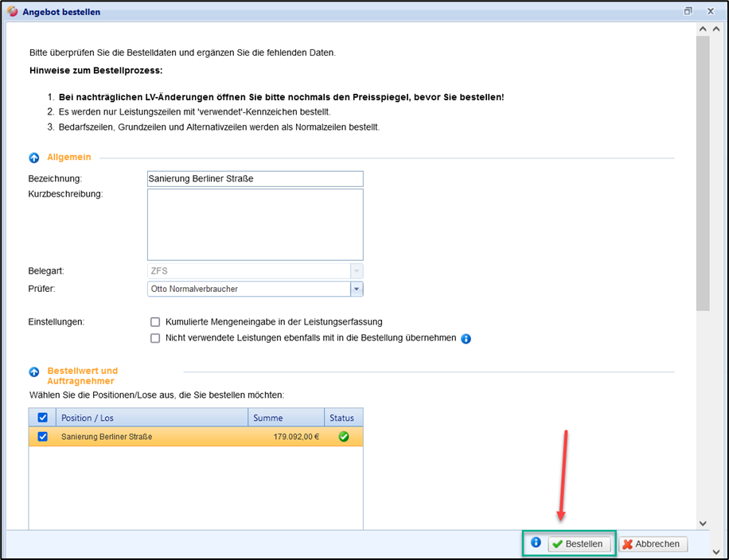Collapse the Allgemein section arrow icon
The height and width of the screenshot is (560, 729).
[x=34, y=158]
